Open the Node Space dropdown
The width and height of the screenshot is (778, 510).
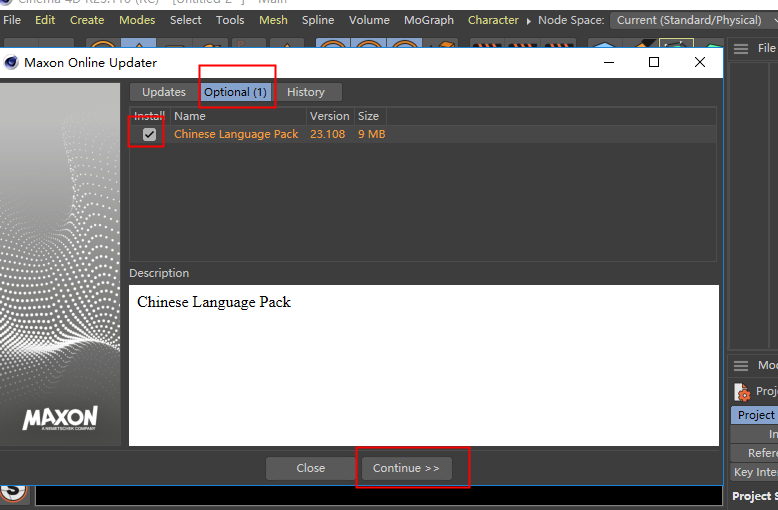coord(692,20)
